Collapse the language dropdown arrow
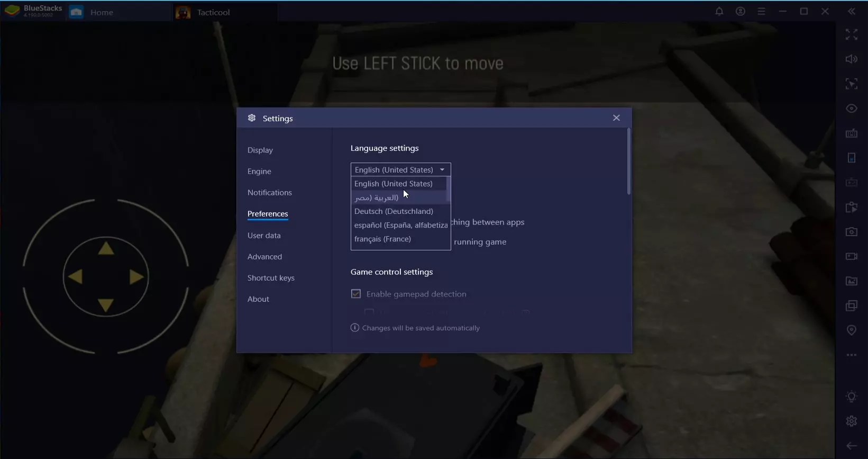868x459 pixels. coord(442,170)
